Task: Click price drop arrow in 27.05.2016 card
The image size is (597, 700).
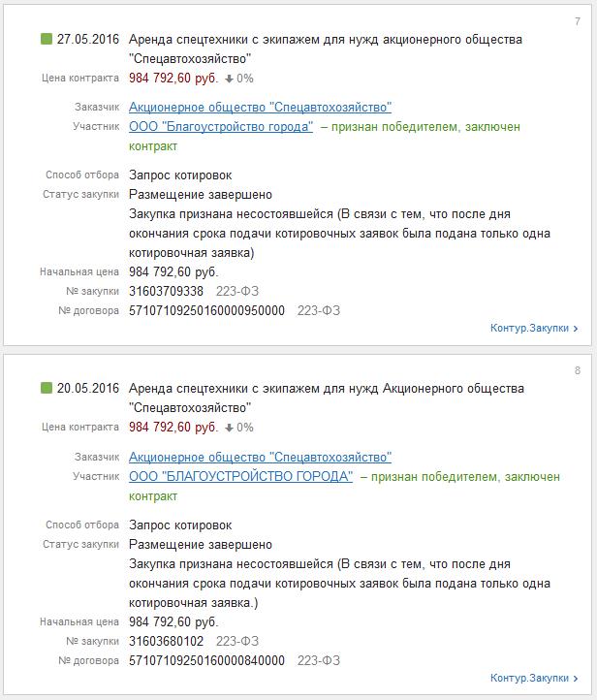Action: 230,79
